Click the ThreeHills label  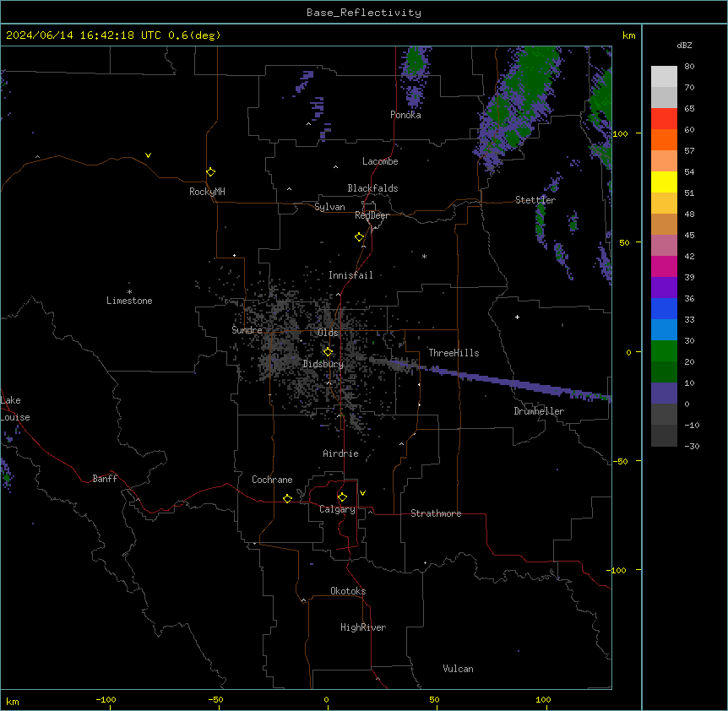(x=454, y=353)
